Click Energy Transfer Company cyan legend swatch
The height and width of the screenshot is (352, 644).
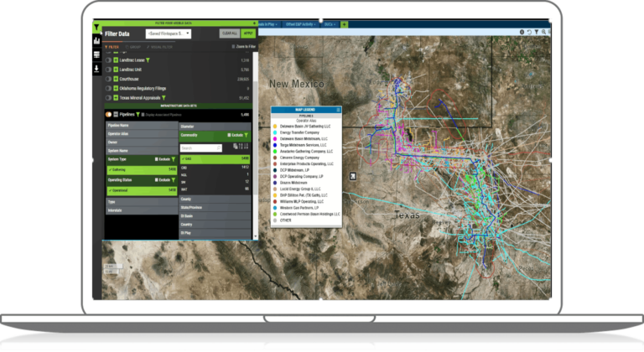click(x=275, y=132)
